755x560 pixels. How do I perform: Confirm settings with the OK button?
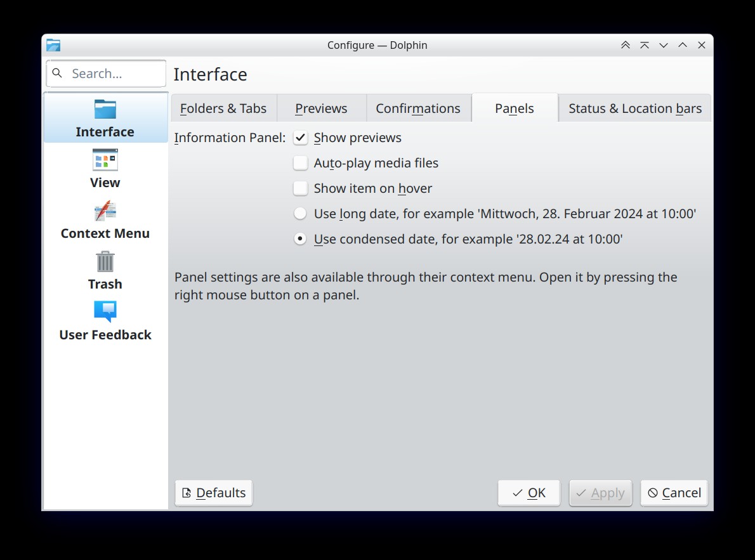pos(528,493)
